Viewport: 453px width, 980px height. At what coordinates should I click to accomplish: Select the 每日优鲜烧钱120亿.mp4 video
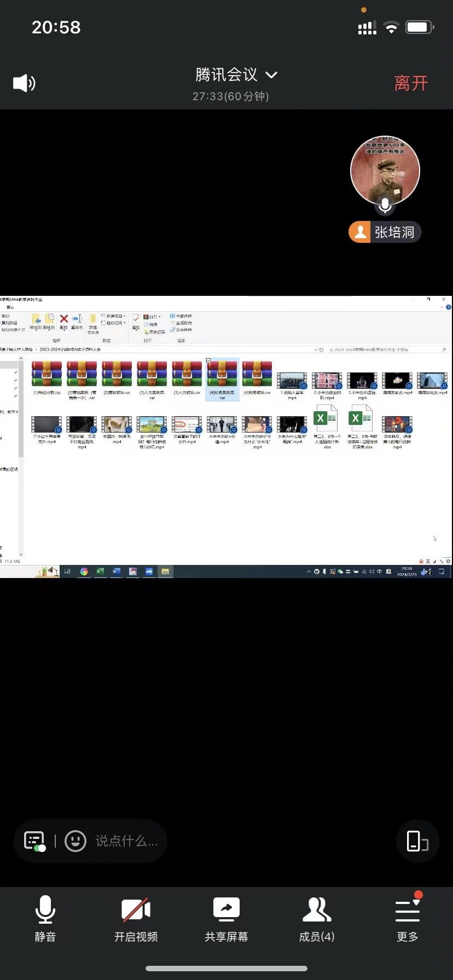152,433
